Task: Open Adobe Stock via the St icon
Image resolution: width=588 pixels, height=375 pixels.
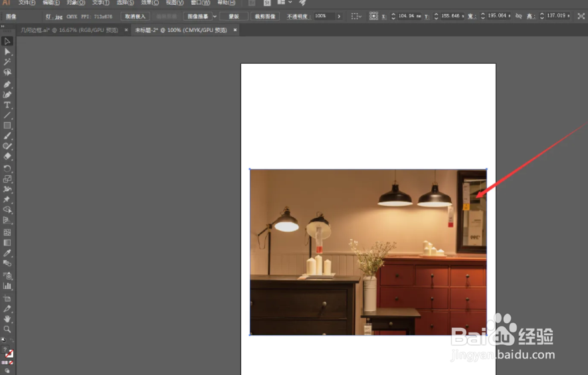Action: (x=267, y=3)
